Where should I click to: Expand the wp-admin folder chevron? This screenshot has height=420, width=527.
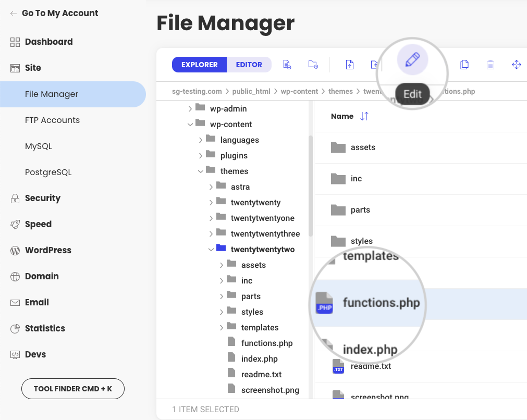coord(190,108)
